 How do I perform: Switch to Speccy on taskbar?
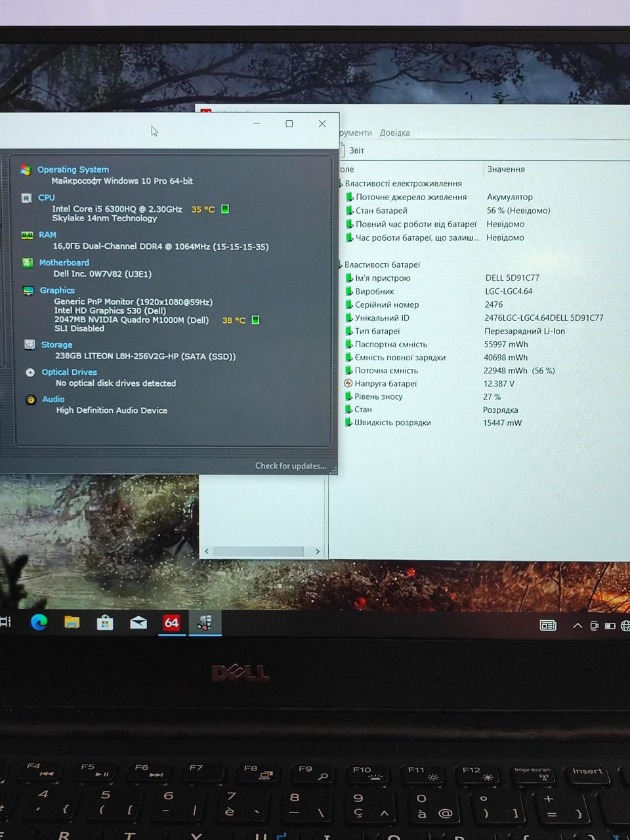tap(205, 623)
